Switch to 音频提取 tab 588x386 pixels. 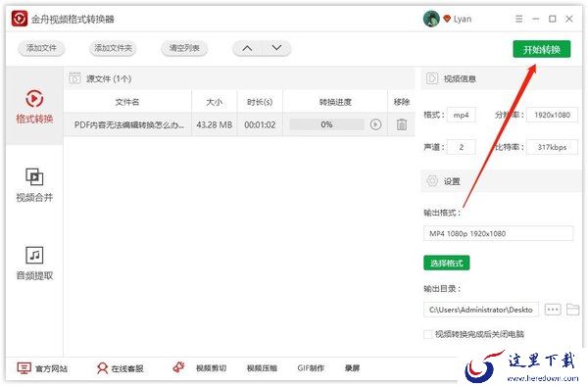pos(34,264)
